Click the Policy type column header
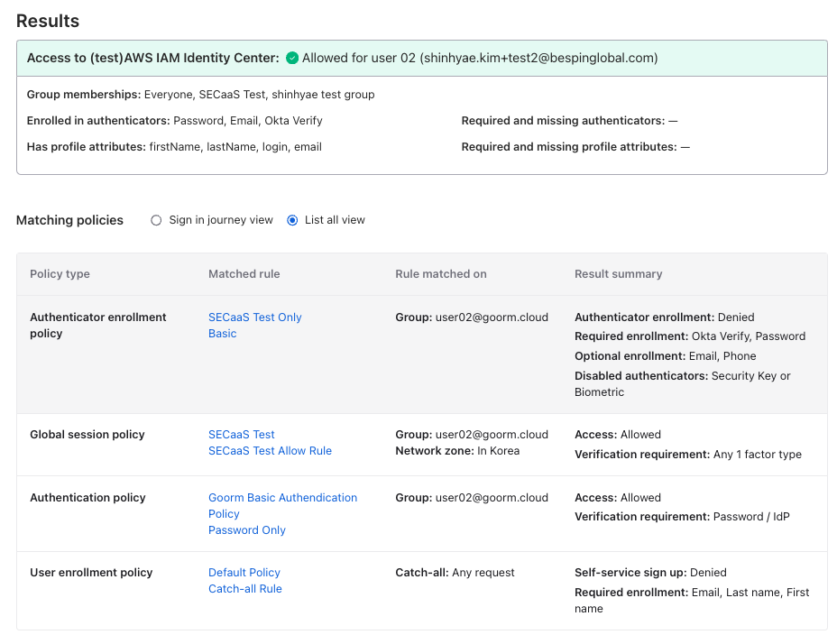Viewport: 837px width, 644px height. [x=60, y=274]
